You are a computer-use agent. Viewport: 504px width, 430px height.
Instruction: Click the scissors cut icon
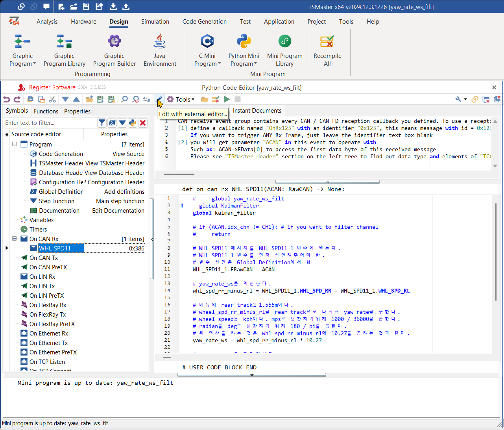pyautogui.click(x=52, y=100)
